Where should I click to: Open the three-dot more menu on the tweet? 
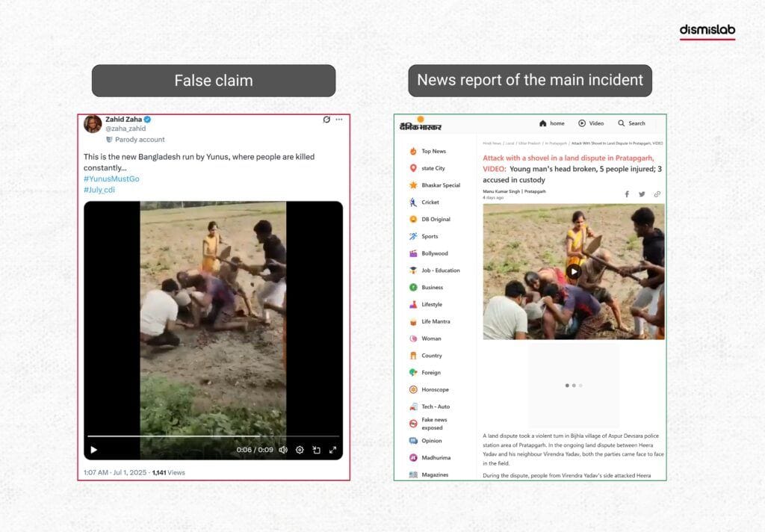(x=339, y=119)
